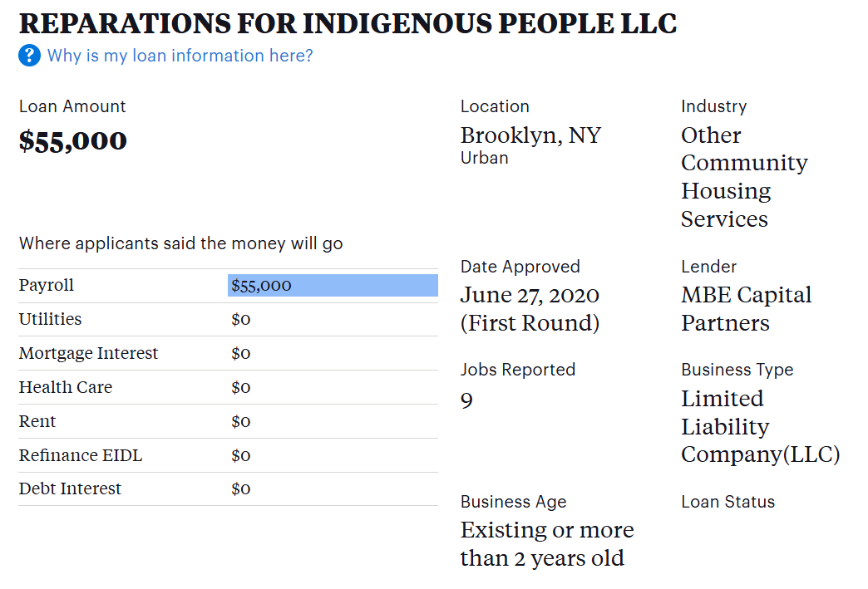Click the Utilities row label
The height and width of the screenshot is (589, 868).
(51, 320)
